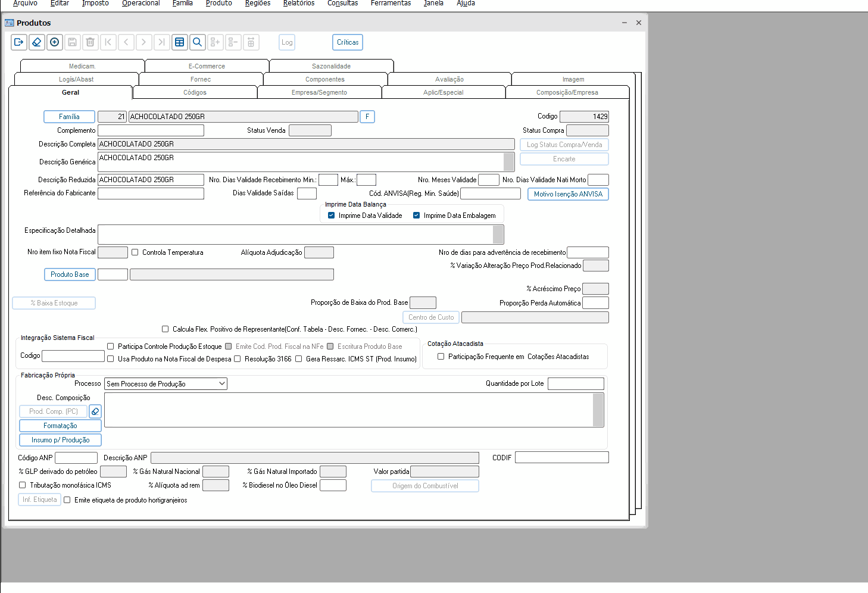The height and width of the screenshot is (593, 868).
Task: Click the Quantidade por Lote field
Action: tap(576, 384)
